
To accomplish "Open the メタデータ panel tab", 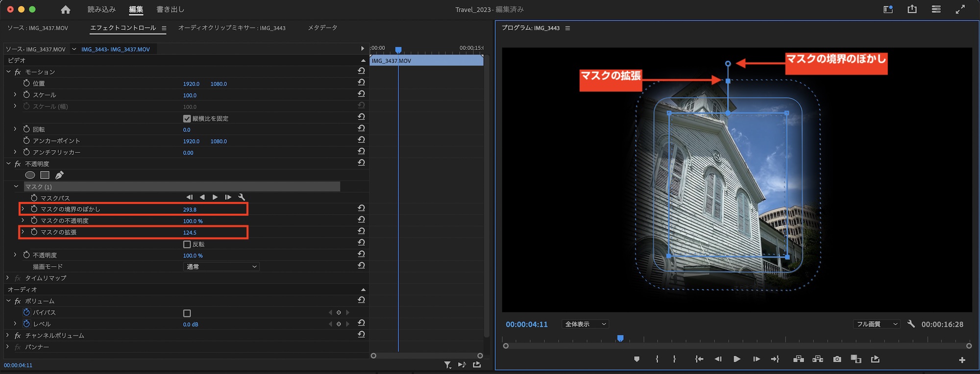I will [x=322, y=28].
